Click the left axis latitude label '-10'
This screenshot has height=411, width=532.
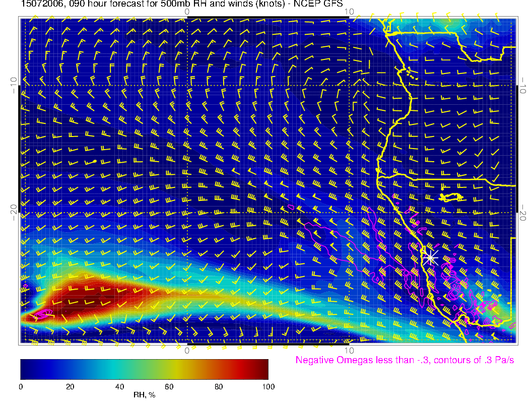pyautogui.click(x=13, y=85)
